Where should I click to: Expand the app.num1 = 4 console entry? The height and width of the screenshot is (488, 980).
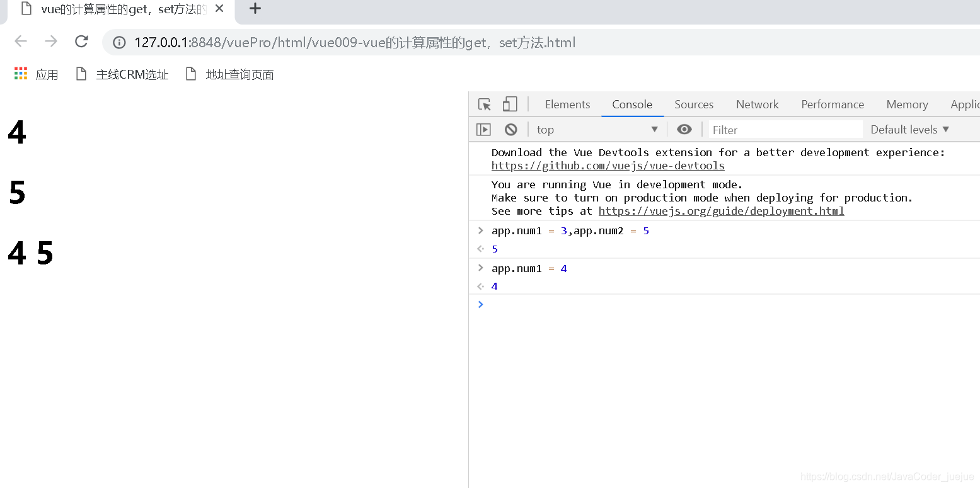(481, 268)
